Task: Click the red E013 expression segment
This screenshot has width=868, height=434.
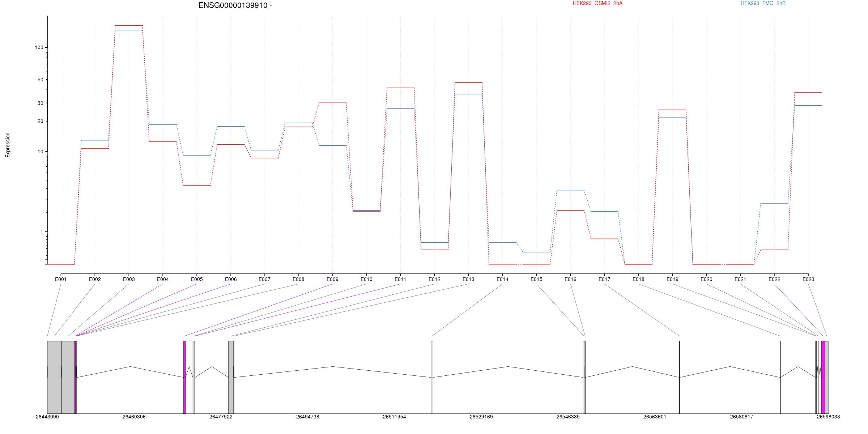Action: coord(468,82)
